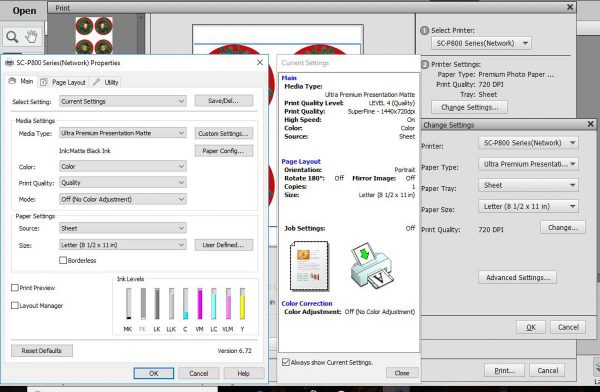Click the yellow Y ink level bar
Viewport: 600px width, 392px height.
(x=242, y=304)
